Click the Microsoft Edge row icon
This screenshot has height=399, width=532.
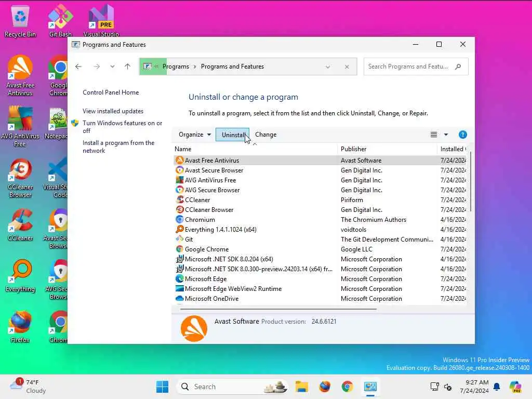(x=179, y=278)
